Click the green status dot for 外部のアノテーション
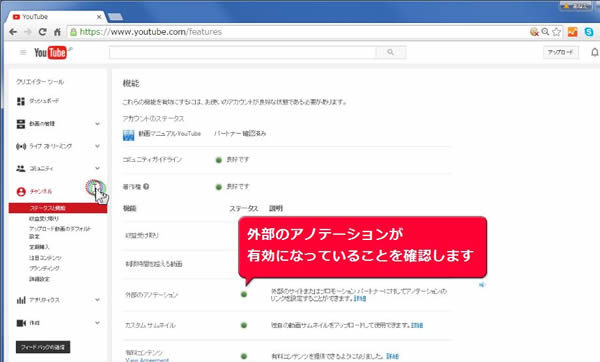 click(x=244, y=294)
